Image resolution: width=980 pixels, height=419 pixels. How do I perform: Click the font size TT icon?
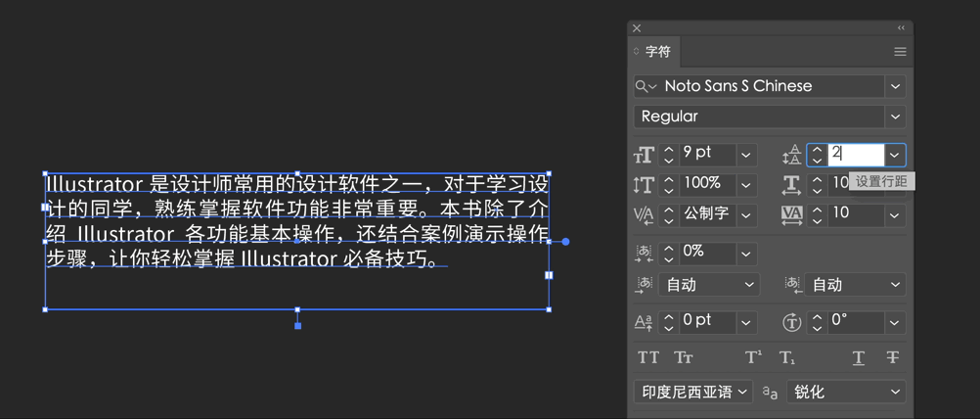tap(645, 155)
